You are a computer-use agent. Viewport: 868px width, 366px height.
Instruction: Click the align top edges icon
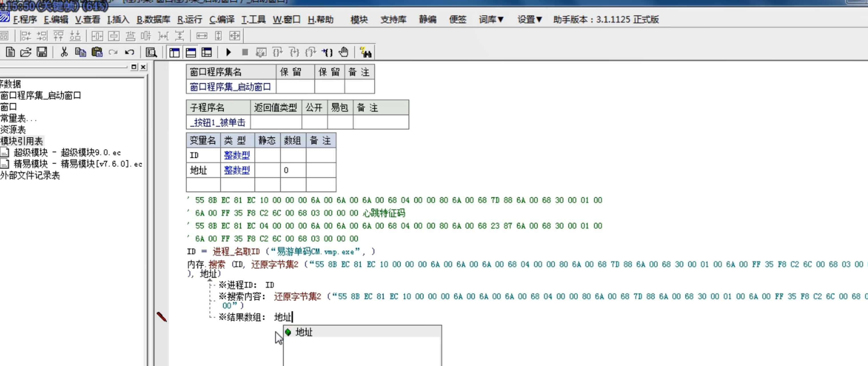[x=58, y=36]
